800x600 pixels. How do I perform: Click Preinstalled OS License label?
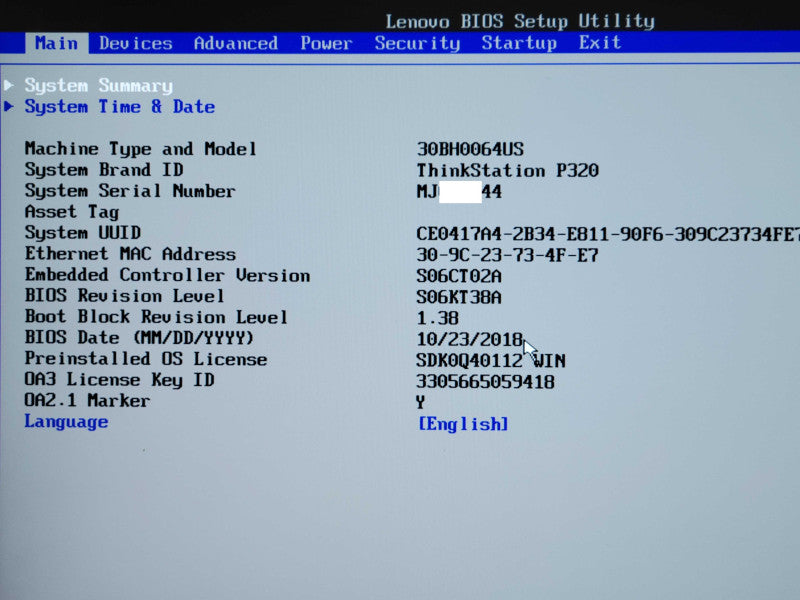tap(146, 359)
